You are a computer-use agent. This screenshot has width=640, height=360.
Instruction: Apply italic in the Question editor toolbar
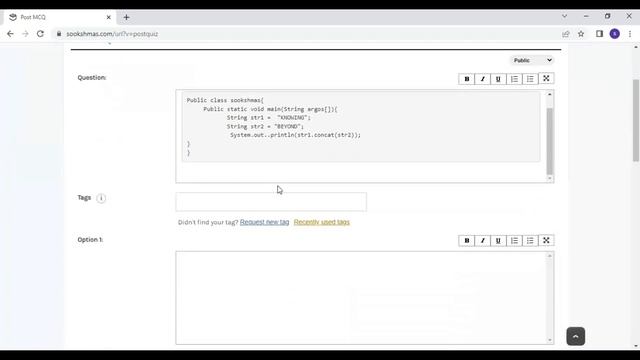482,79
